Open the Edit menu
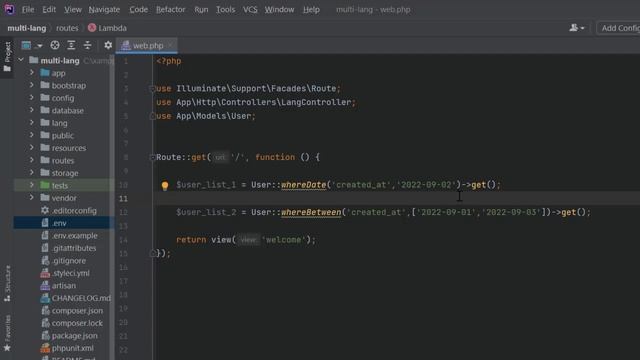The height and width of the screenshot is (360, 640). (49, 9)
